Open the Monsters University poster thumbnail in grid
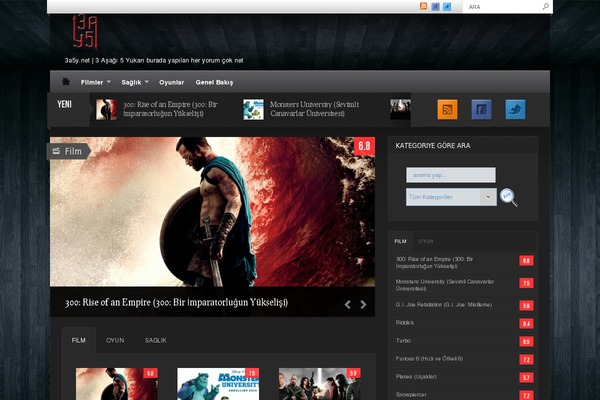This screenshot has height=400, width=600. coord(218,384)
